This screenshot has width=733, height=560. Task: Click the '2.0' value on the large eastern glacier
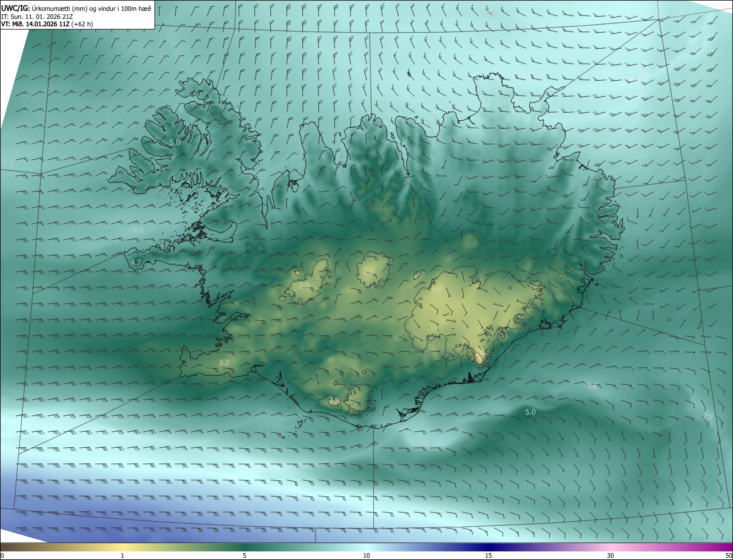436,290
